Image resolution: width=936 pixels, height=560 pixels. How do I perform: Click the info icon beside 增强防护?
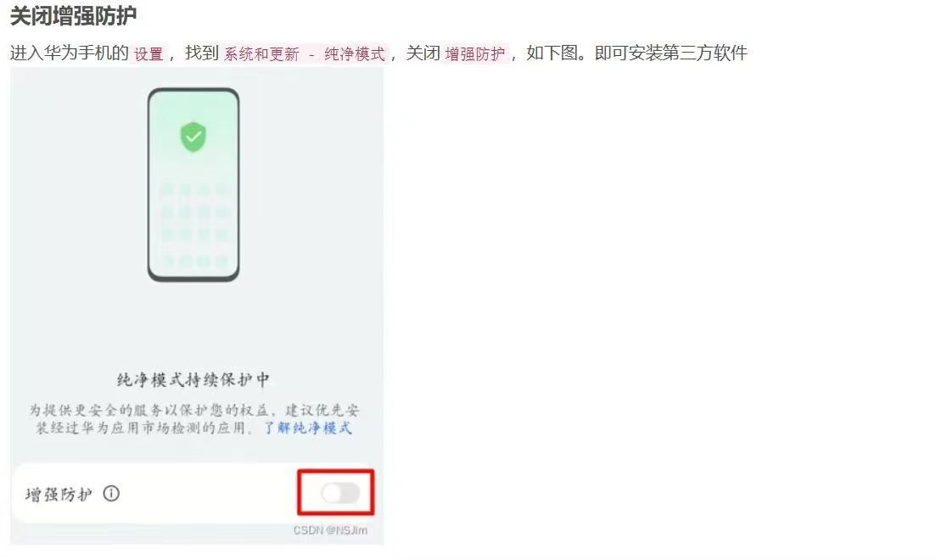pos(111,493)
